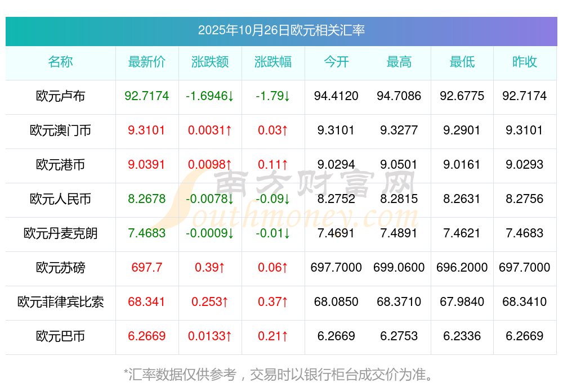The width and height of the screenshot is (563, 392).
Task: Click highest price 6.2753
Action: tap(399, 336)
